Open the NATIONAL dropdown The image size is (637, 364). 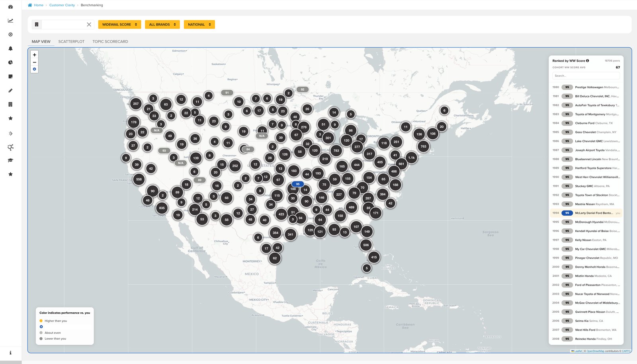click(199, 24)
